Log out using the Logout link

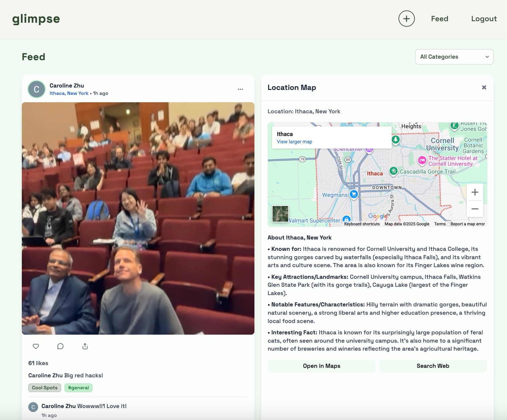click(484, 19)
